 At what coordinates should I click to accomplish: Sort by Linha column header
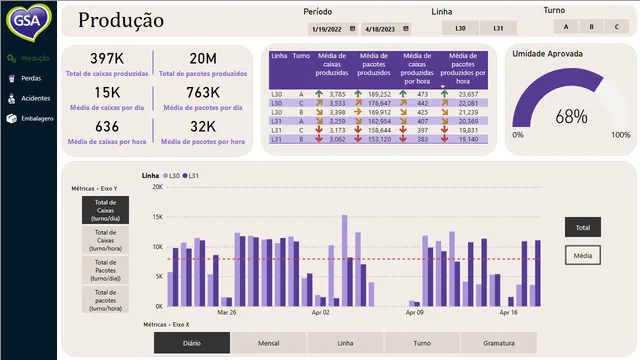tap(279, 56)
